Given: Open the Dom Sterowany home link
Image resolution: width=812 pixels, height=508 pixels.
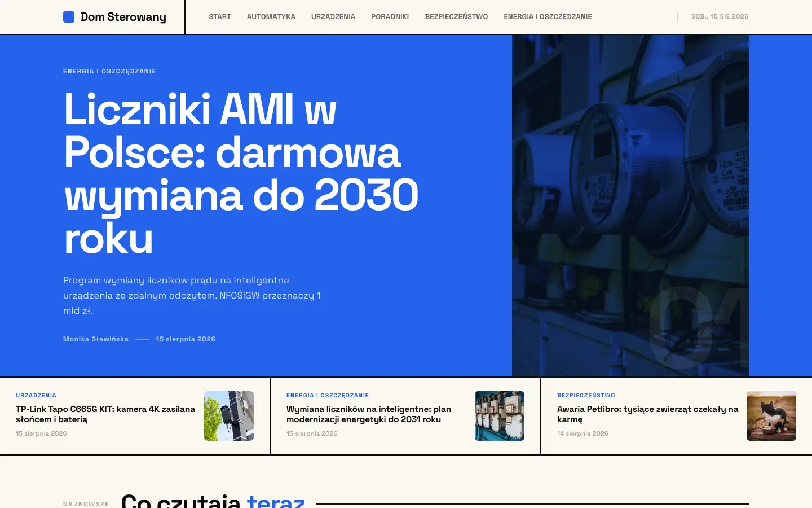Looking at the screenshot, I should (x=114, y=17).
